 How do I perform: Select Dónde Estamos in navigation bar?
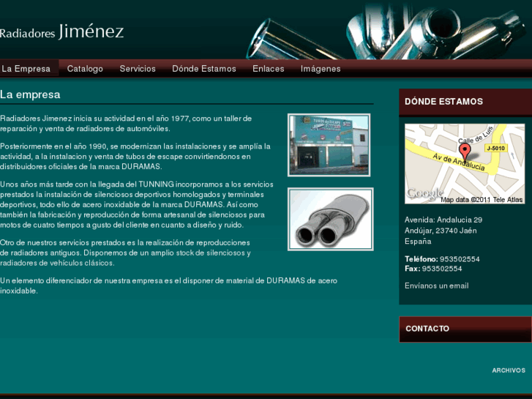pos(204,69)
